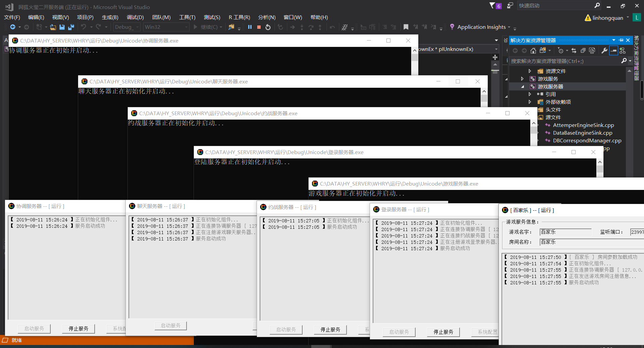Click the scroll-up arrow of 聊天服务器.exe console
The image size is (644, 348).
point(484,91)
